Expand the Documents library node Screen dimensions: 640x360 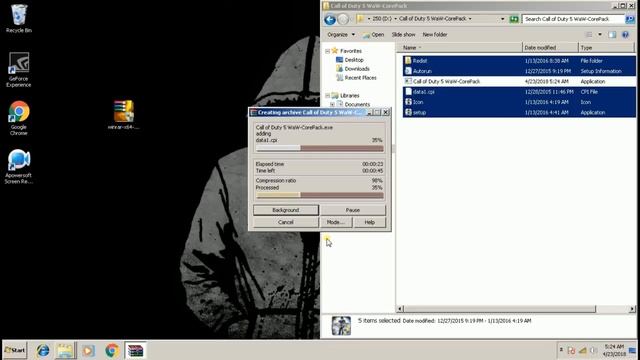tap(333, 104)
